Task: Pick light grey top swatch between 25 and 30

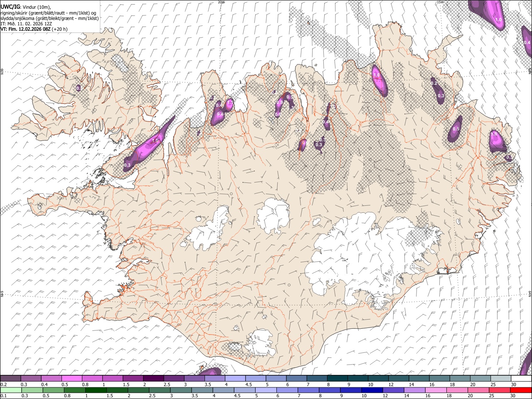Action: pyautogui.click(x=500, y=379)
